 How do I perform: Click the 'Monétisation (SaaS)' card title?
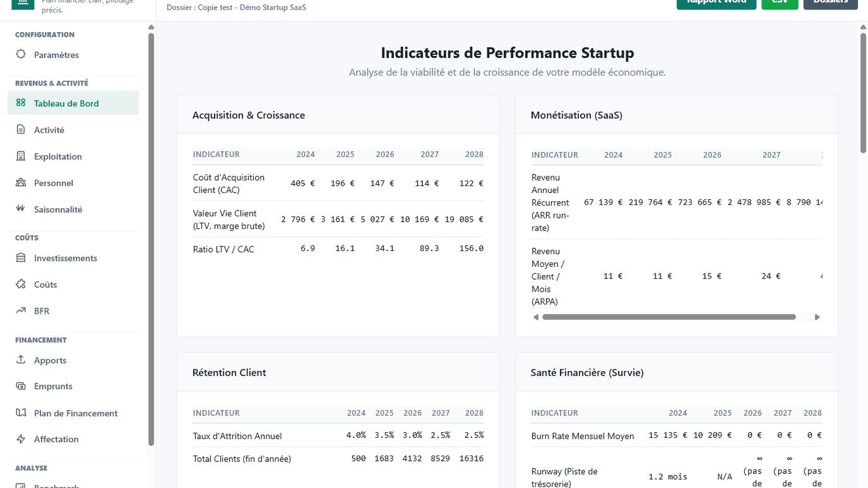[576, 115]
